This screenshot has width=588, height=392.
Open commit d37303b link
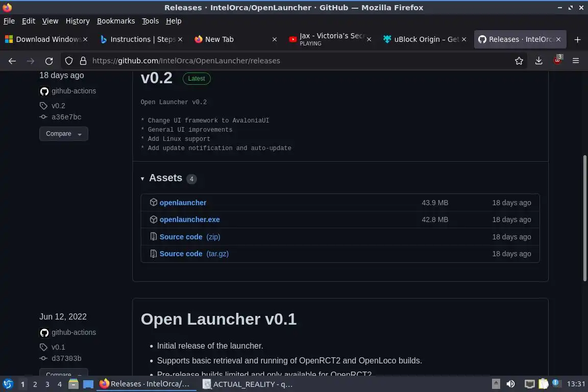[x=66, y=358]
